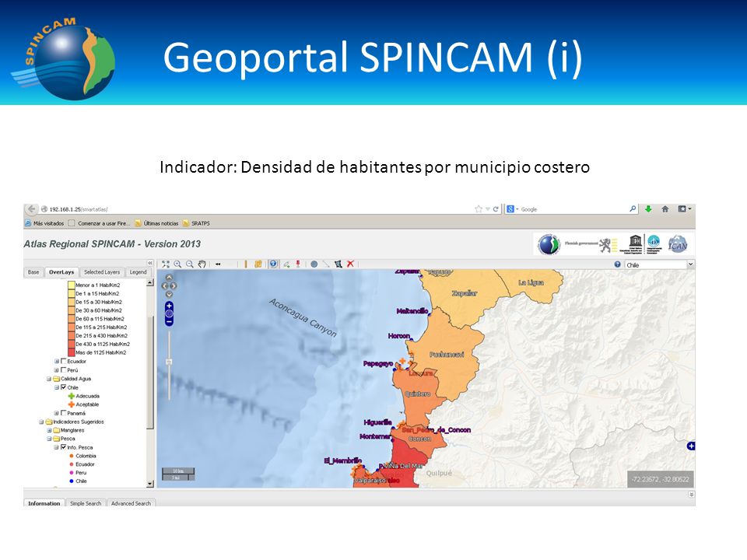
Task: Click the browser home icon
Action: pos(665,209)
